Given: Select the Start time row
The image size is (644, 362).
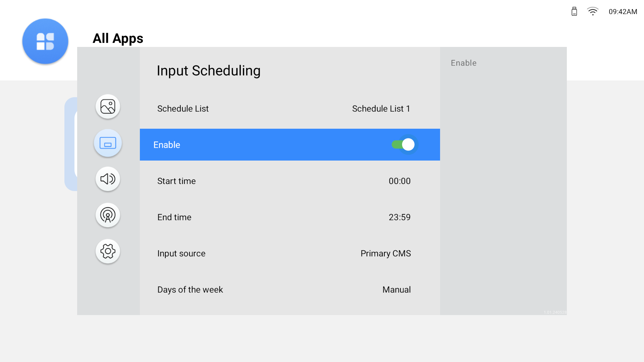Looking at the screenshot, I should point(290,181).
